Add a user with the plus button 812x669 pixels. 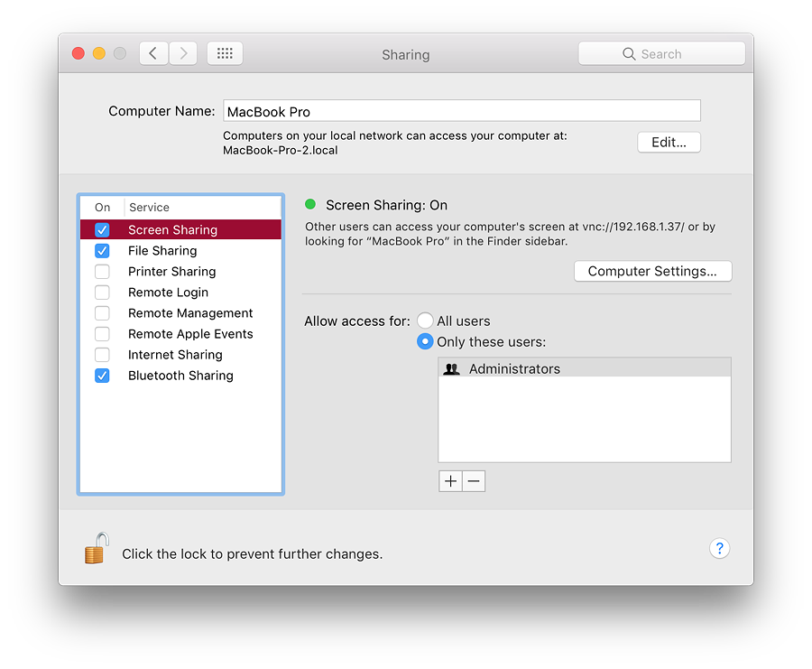(x=450, y=481)
